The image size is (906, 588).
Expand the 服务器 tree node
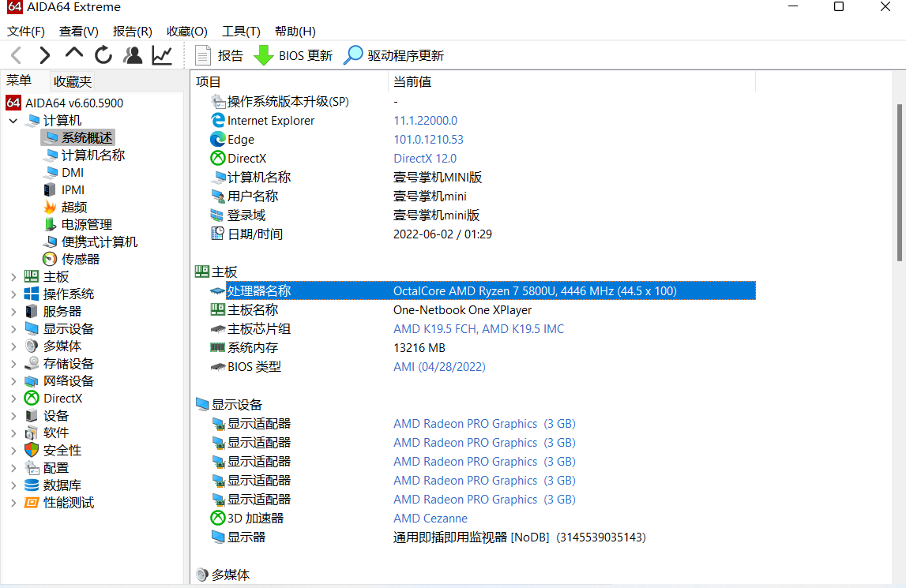pyautogui.click(x=13, y=312)
